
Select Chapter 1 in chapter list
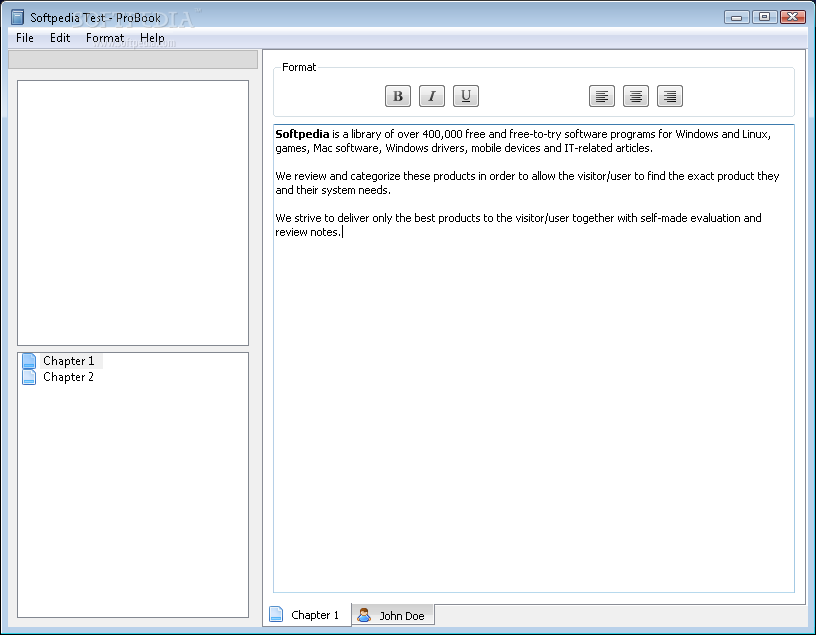69,361
